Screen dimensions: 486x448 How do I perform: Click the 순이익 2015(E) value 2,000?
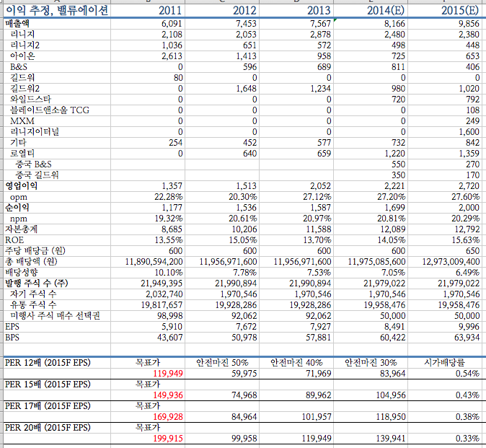469,208
